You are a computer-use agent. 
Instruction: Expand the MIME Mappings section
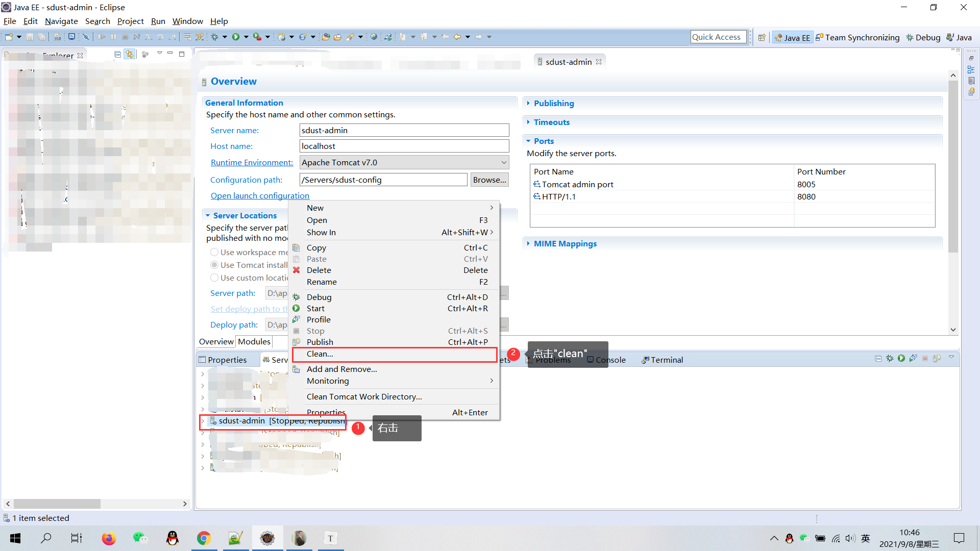click(565, 243)
